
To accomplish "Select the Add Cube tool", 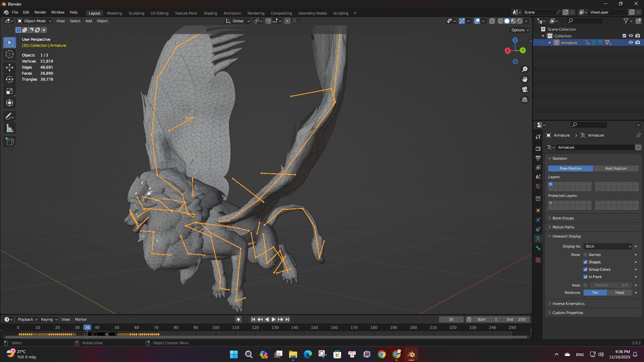I will click(x=9, y=142).
